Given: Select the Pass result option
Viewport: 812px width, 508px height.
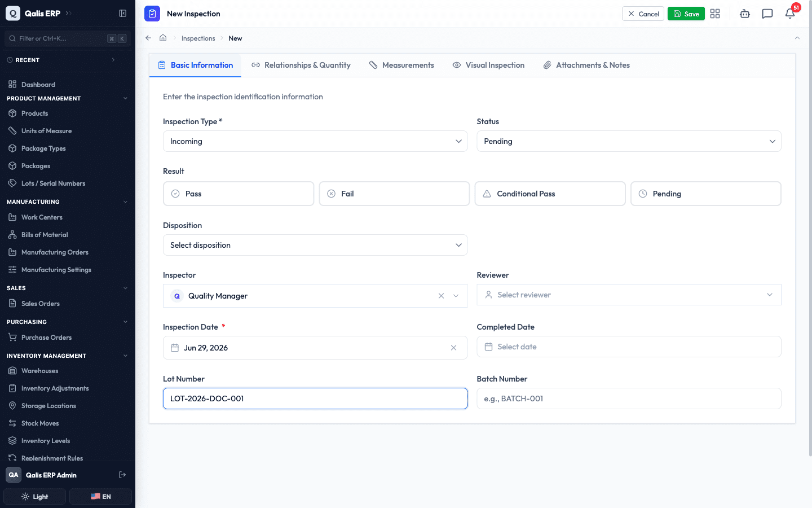Looking at the screenshot, I should pyautogui.click(x=239, y=194).
